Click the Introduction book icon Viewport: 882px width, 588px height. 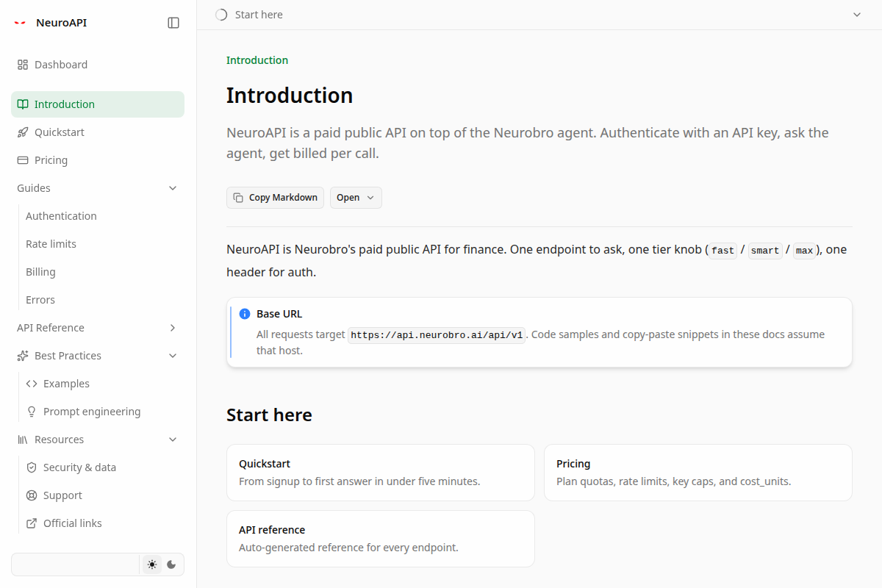pyautogui.click(x=23, y=104)
